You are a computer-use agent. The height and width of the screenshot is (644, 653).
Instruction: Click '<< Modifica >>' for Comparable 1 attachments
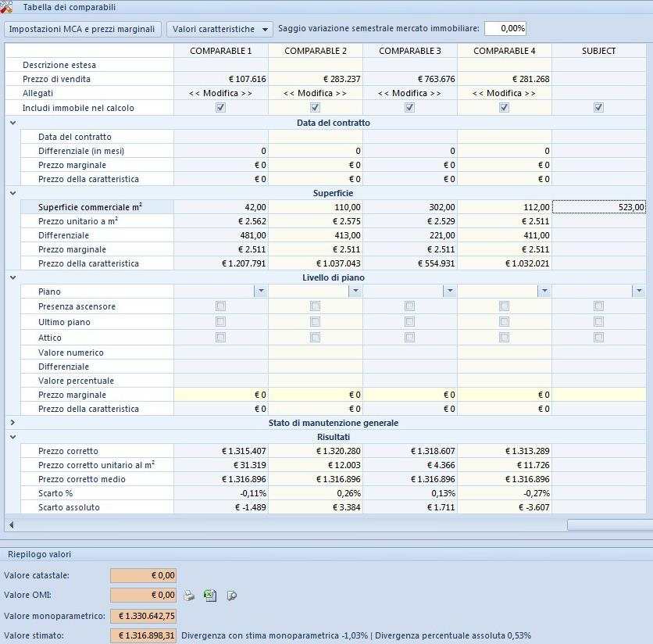click(220, 93)
